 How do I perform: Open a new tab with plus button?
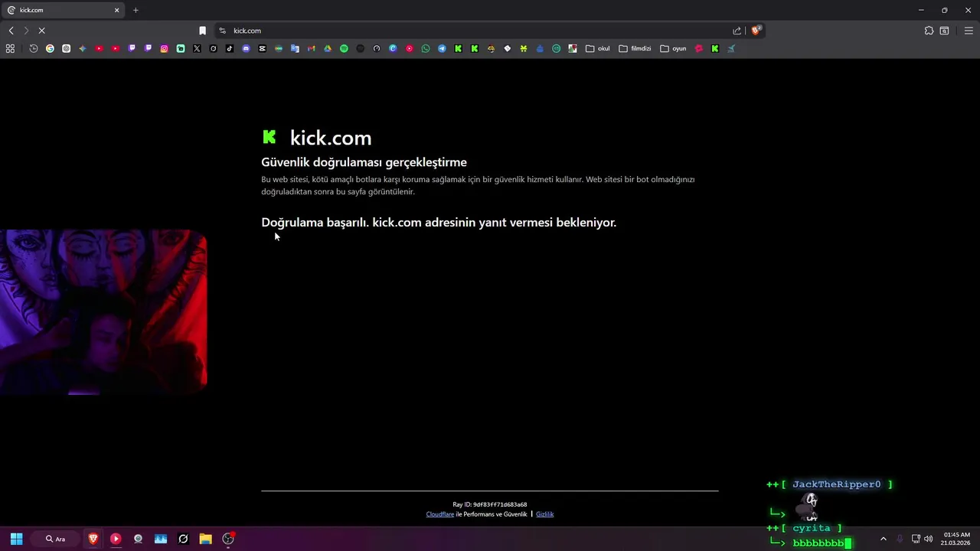(x=136, y=10)
